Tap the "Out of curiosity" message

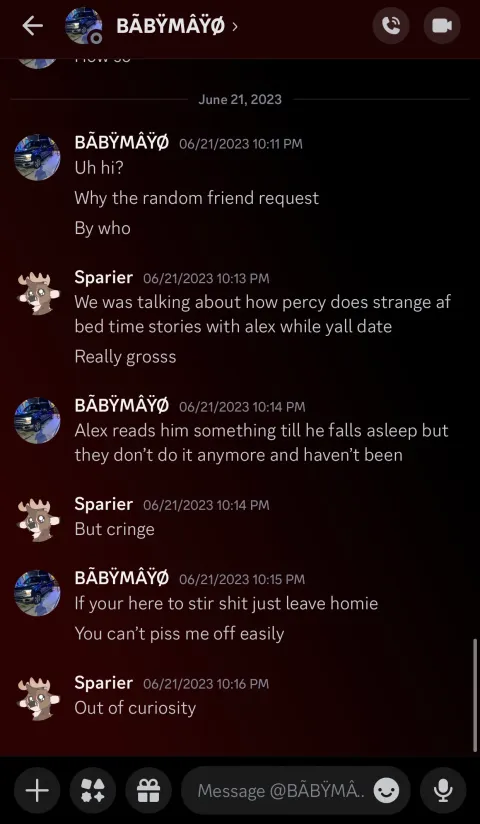click(x=135, y=707)
